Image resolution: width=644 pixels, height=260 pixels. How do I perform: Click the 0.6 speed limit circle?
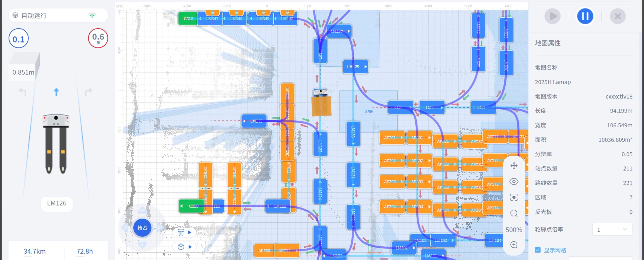pos(98,38)
